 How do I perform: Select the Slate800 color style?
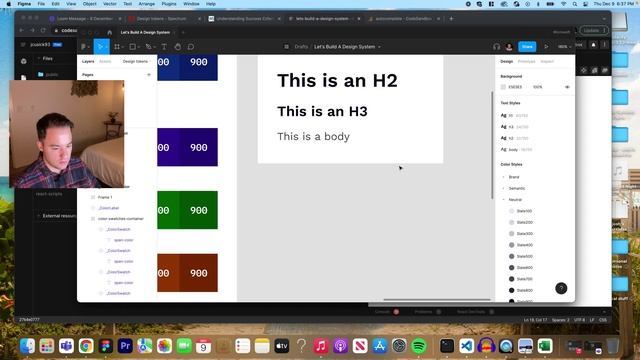click(x=520, y=290)
